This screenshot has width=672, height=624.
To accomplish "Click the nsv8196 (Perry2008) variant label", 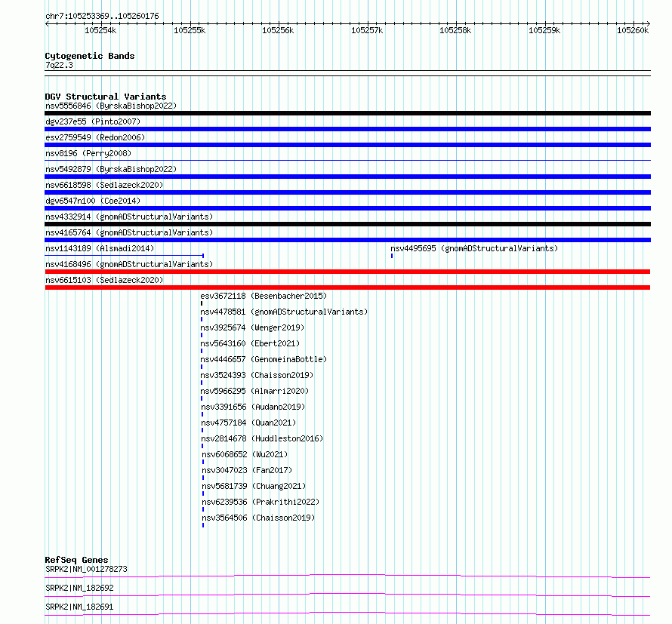I will coord(88,153).
